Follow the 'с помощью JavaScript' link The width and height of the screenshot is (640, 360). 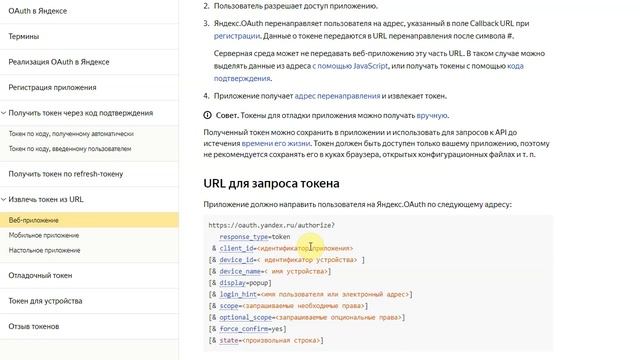click(x=350, y=66)
